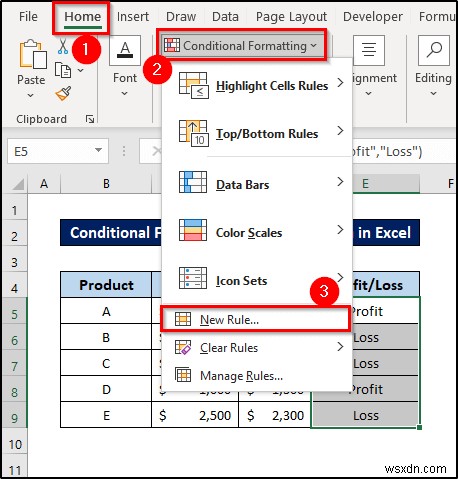458x479 pixels.
Task: Click the Manage Rules icon
Action: (183, 375)
